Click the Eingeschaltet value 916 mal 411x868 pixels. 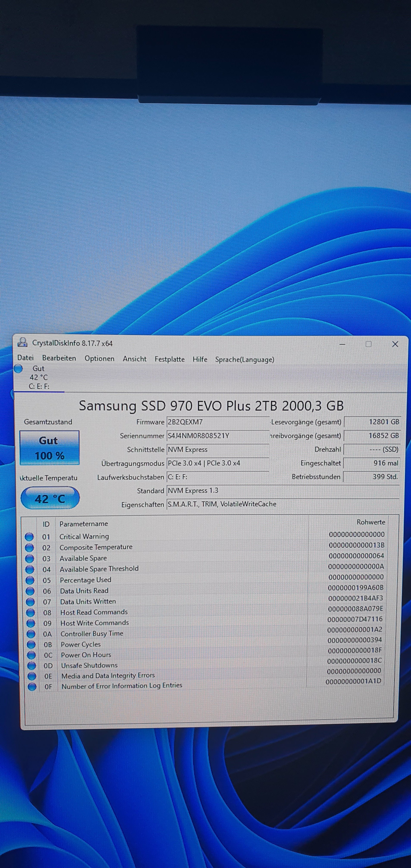coord(372,463)
